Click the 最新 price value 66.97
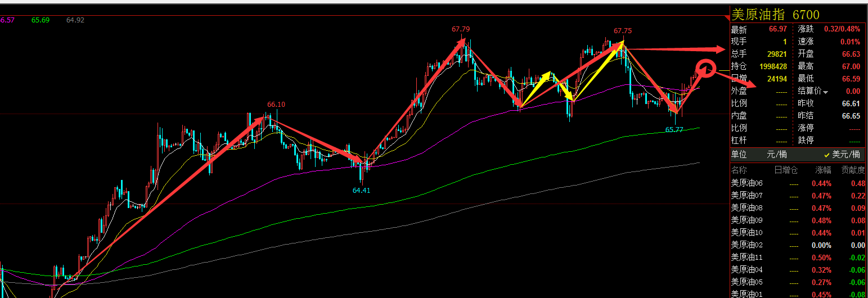Screen dimensions: 868x298 777,29
